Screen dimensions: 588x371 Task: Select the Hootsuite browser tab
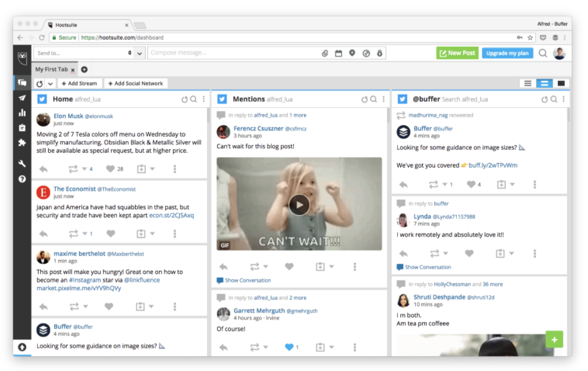88,25
